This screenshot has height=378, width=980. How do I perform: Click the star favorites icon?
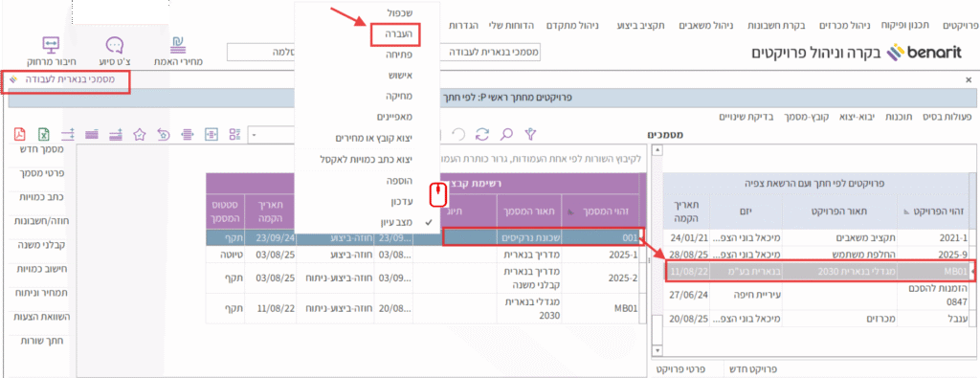140,134
